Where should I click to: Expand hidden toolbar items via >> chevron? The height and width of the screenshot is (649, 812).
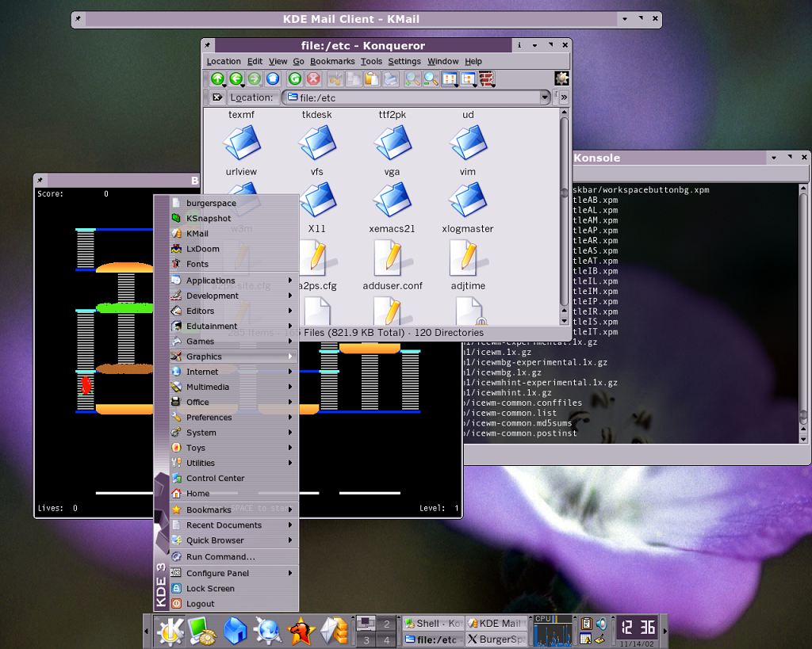click(x=564, y=97)
